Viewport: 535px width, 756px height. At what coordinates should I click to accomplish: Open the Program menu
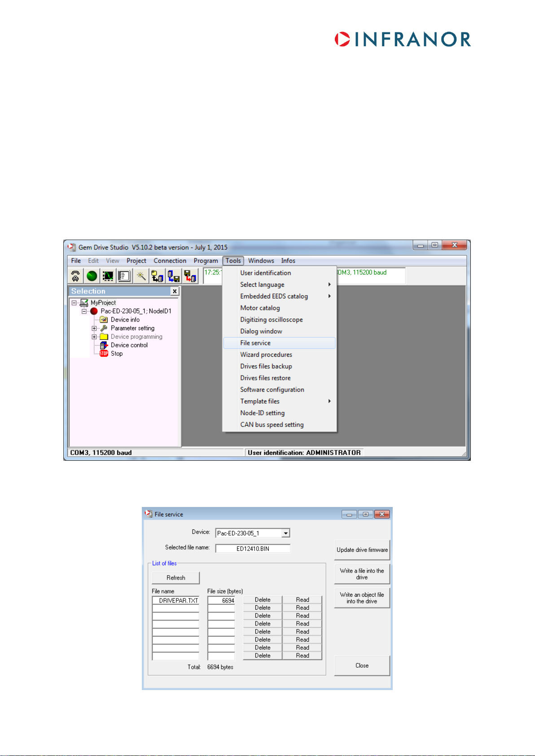click(206, 261)
